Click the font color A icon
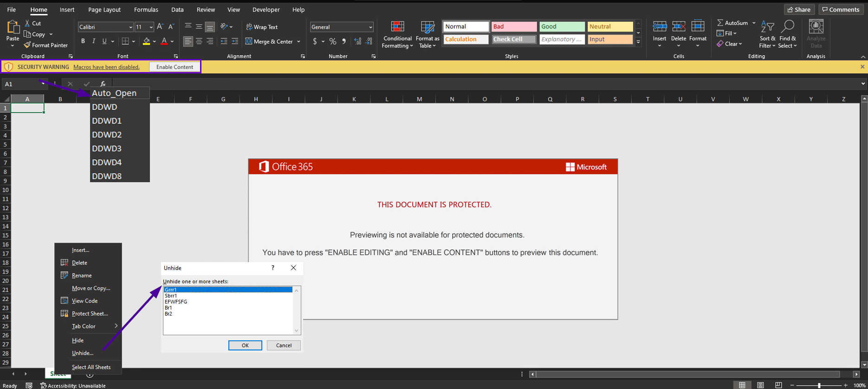868x389 pixels. click(x=164, y=41)
